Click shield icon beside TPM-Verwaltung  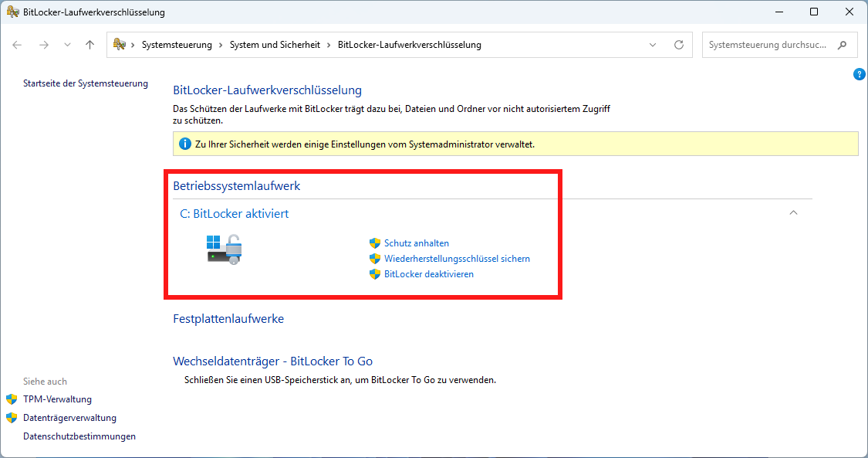12,399
